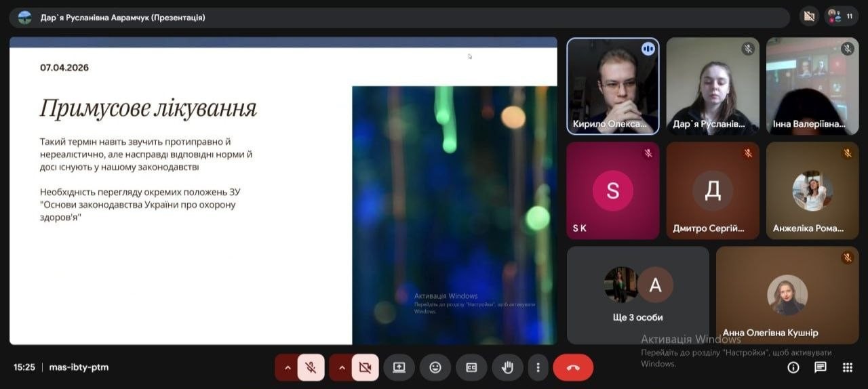Open the meeting details info icon
Image resolution: width=868 pixels, height=389 pixels.
point(793,367)
